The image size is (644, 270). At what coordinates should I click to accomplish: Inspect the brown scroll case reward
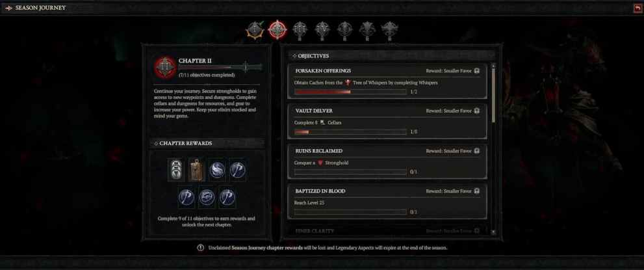(x=196, y=170)
